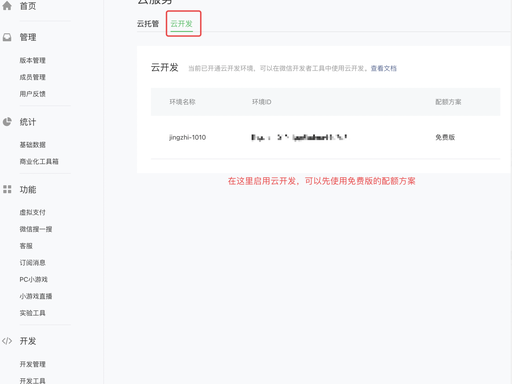Open 虚拟支付 under 功能

point(32,212)
